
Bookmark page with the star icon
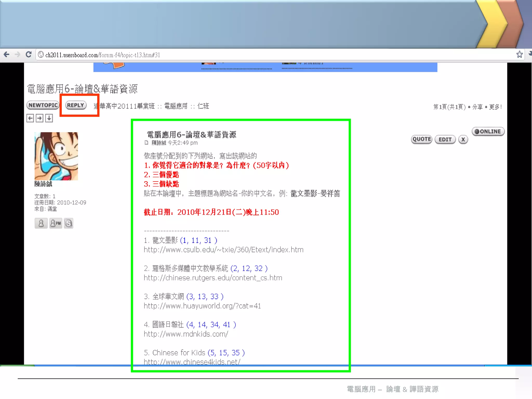(x=519, y=54)
